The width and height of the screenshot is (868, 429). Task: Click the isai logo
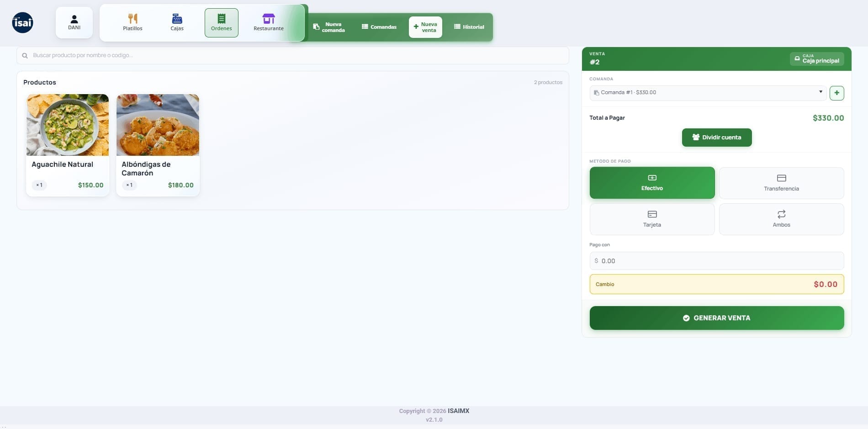[22, 22]
